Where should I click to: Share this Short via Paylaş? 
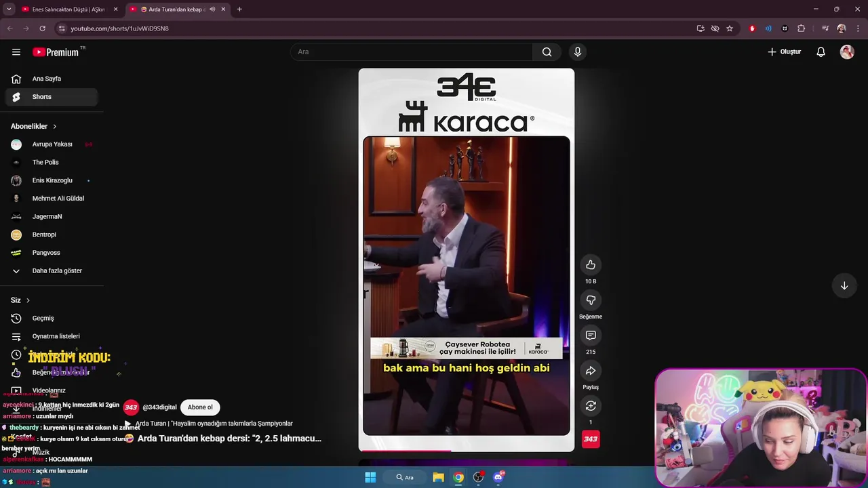[591, 371]
